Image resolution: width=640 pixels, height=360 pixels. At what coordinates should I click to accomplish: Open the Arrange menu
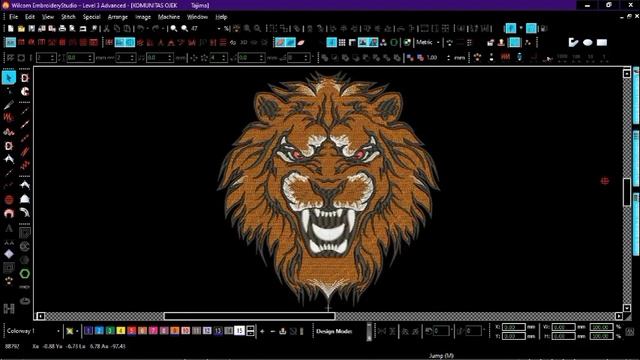point(118,17)
